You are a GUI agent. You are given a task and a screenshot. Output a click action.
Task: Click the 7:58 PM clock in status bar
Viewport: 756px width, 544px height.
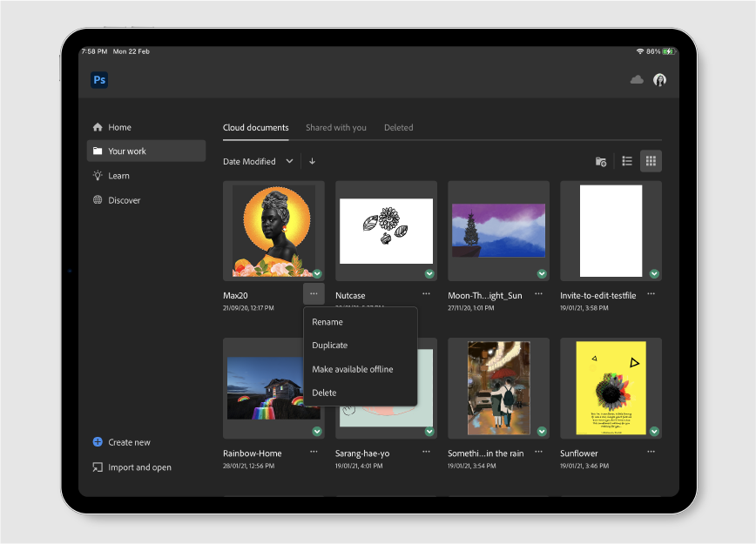point(94,51)
